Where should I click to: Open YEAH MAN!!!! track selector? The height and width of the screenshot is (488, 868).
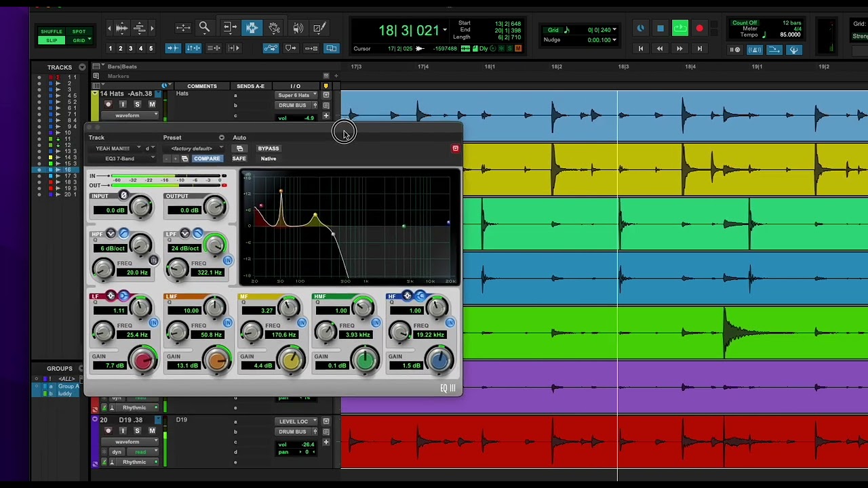(117, 148)
